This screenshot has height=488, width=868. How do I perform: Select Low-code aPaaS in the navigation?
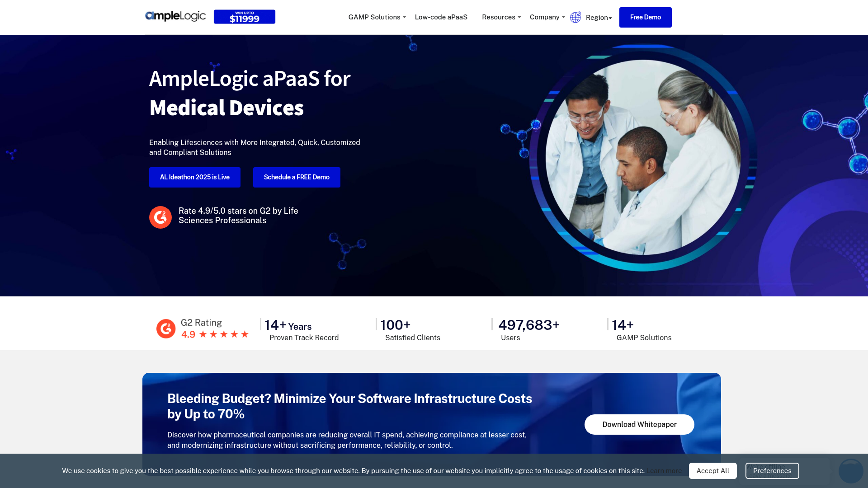(441, 17)
